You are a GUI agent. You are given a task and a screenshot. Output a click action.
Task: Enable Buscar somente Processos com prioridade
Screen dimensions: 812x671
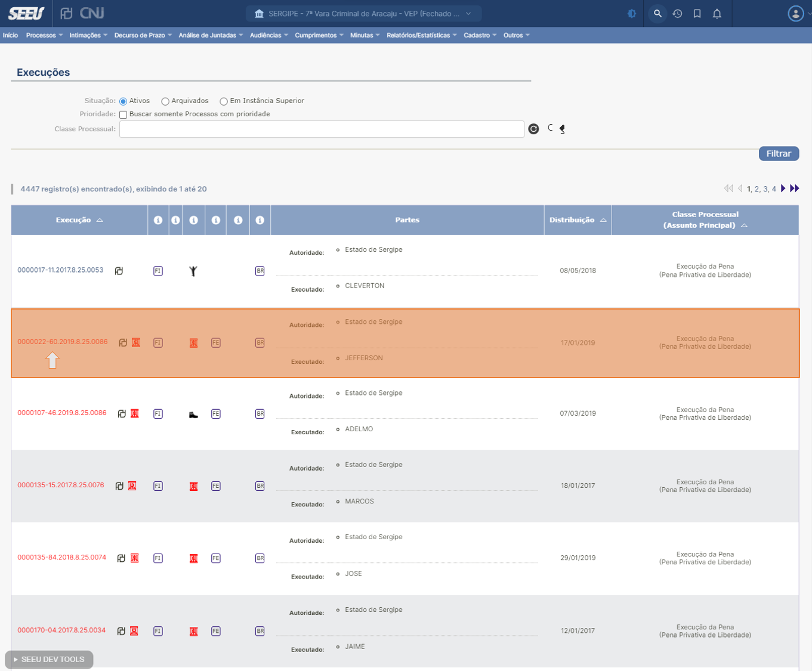click(124, 115)
